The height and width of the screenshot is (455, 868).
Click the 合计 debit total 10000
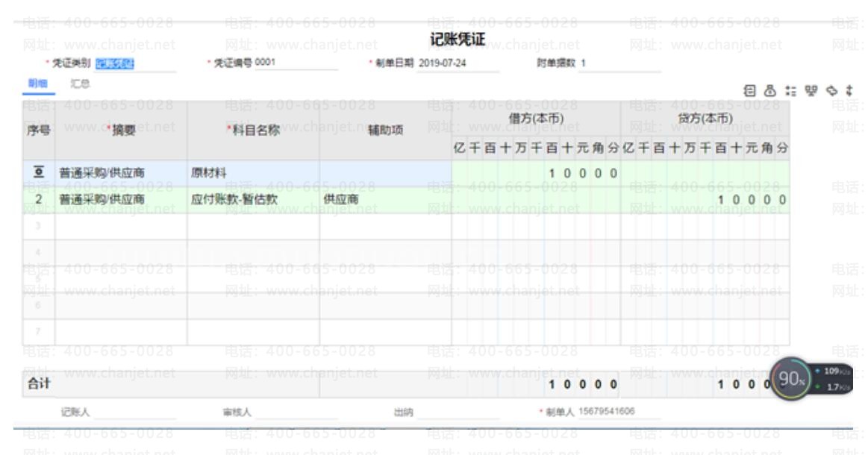[x=583, y=384]
